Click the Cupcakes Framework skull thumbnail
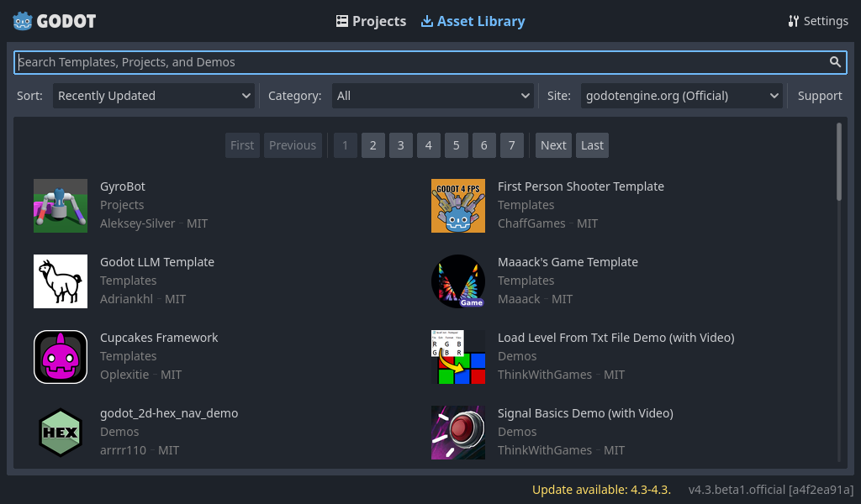Viewport: 861px width, 504px height. point(60,356)
